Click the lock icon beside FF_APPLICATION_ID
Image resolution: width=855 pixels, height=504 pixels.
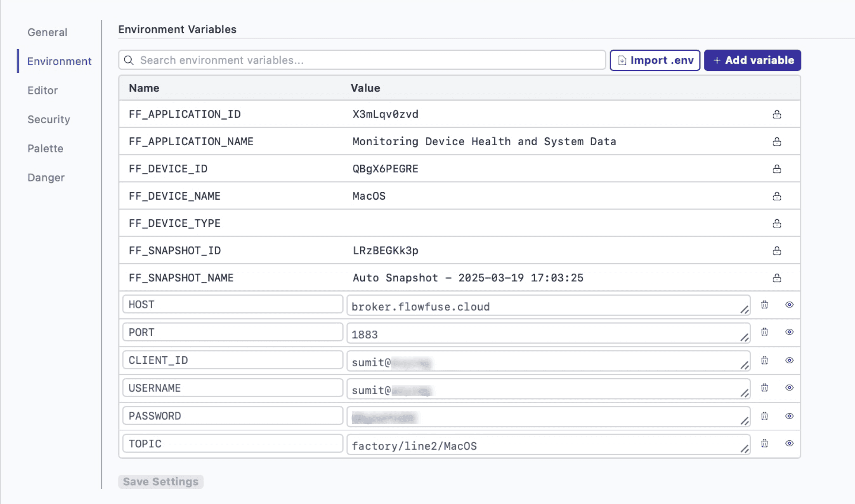(x=777, y=114)
